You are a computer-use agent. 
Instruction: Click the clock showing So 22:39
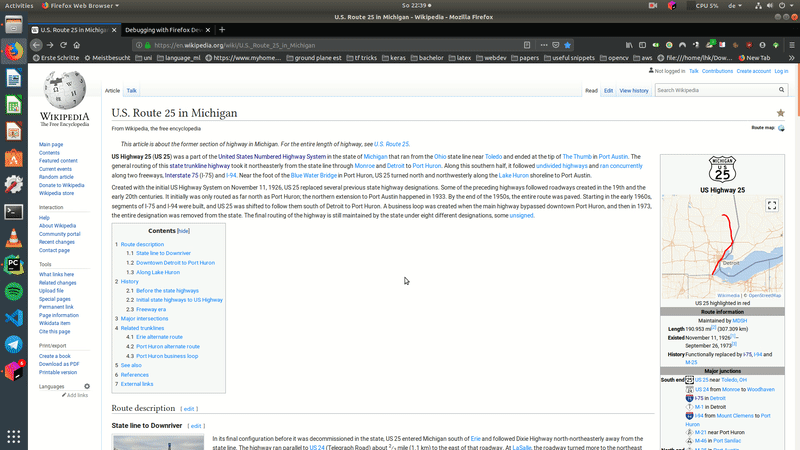(x=416, y=6)
